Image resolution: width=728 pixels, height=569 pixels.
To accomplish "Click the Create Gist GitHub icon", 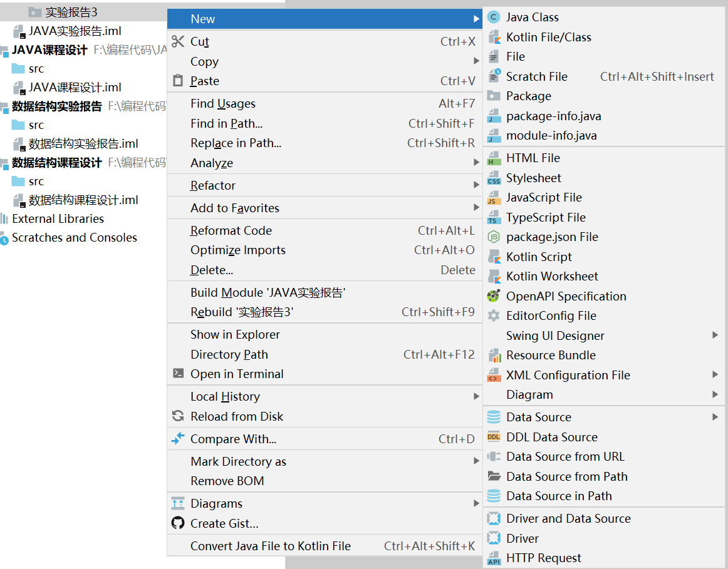I will click(x=178, y=523).
